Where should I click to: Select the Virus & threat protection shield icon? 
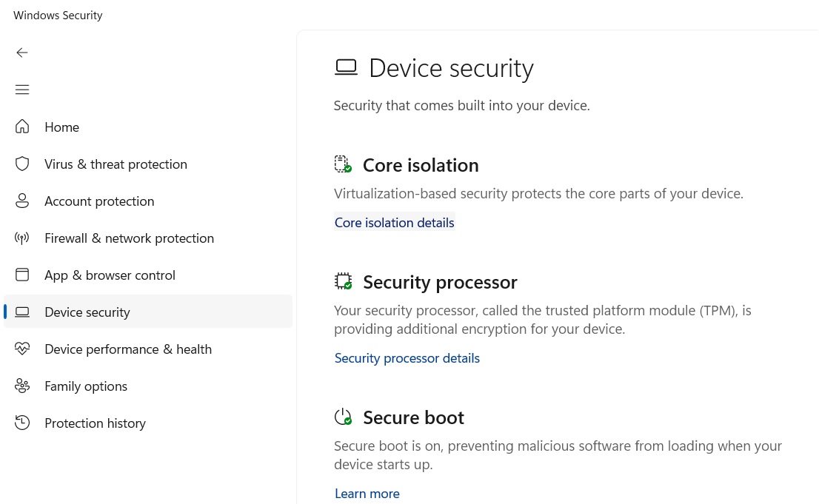click(x=22, y=164)
